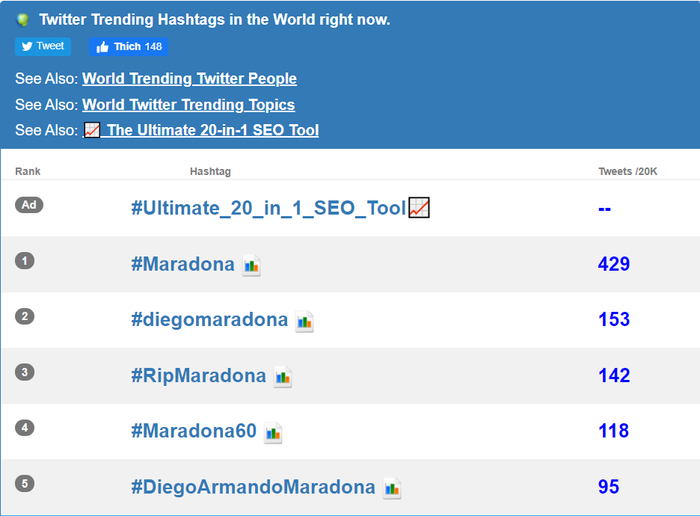Click the Ad badge in the rank column
Screen dimensions: 700x516
pyautogui.click(x=29, y=205)
